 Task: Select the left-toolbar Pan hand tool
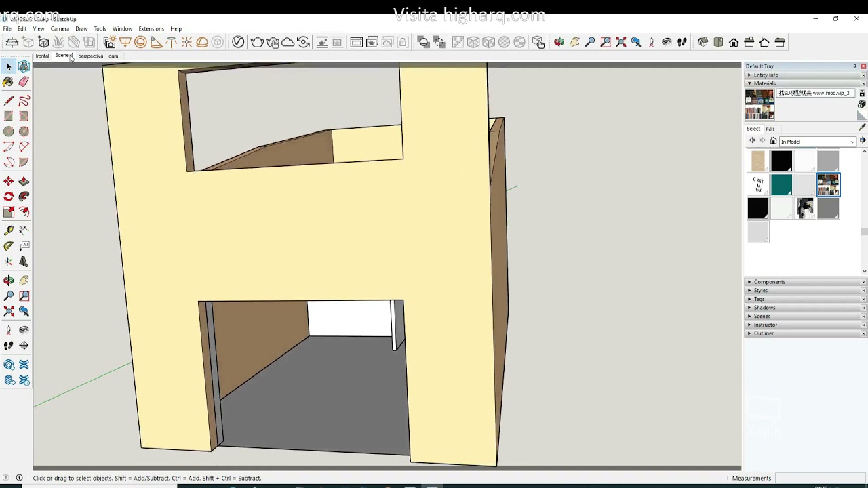[x=24, y=280]
